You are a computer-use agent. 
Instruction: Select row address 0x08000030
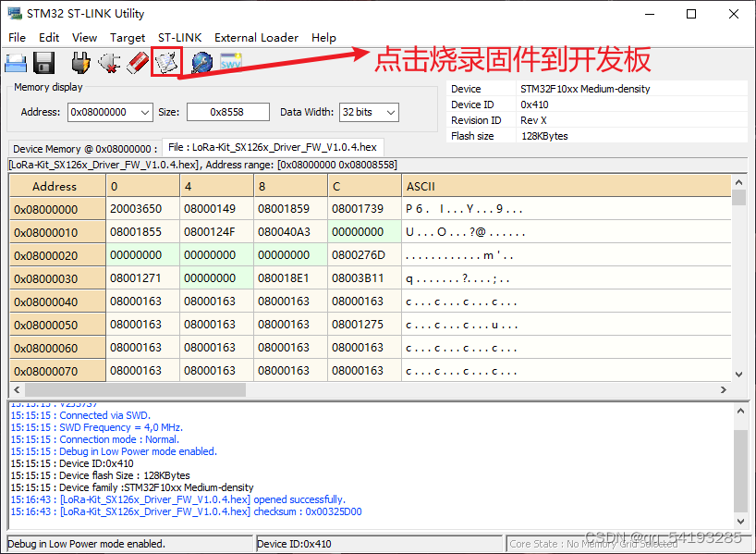point(57,279)
